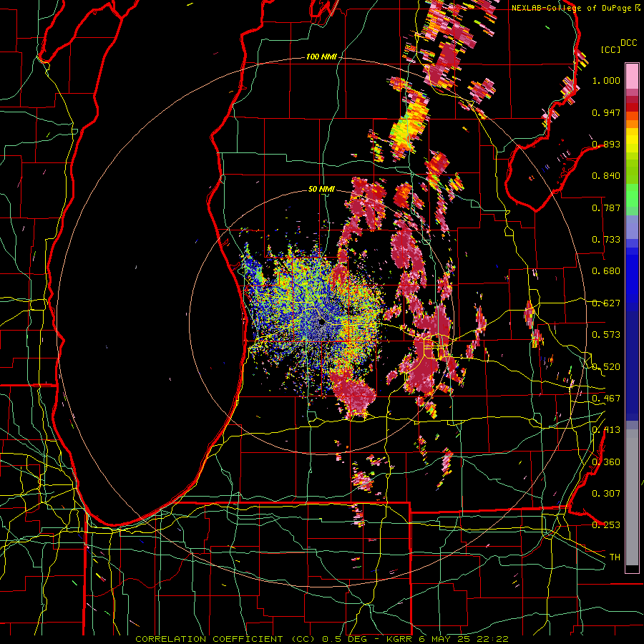Click the 0.467 scale value
Screen dimensions: 644x644
[606, 399]
